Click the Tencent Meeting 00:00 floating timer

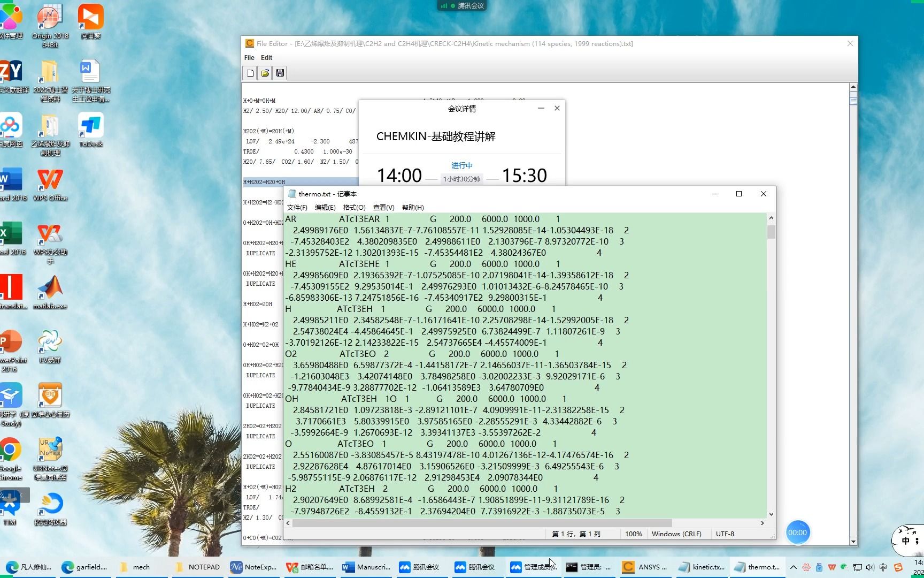pyautogui.click(x=798, y=532)
